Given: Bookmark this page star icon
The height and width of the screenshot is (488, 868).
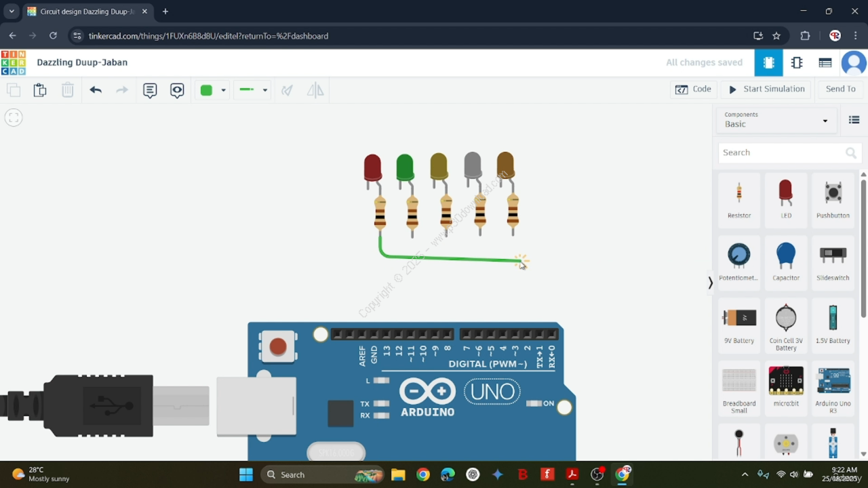Looking at the screenshot, I should coord(776,36).
